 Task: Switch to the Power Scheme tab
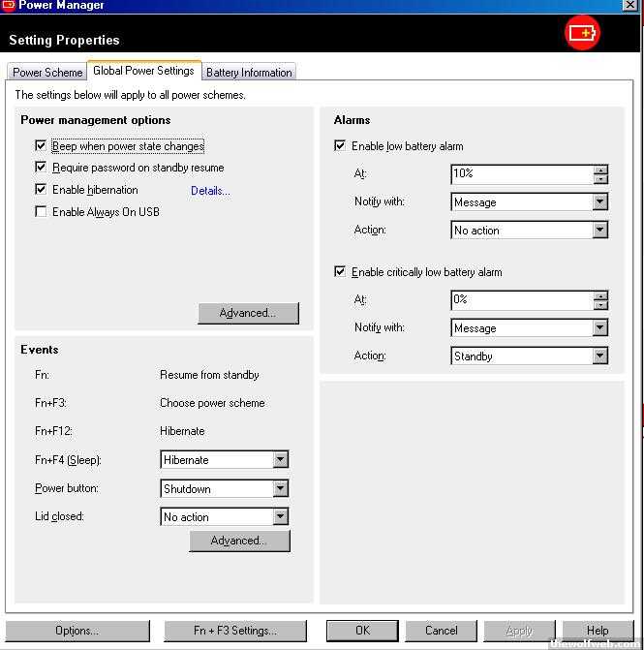[47, 73]
